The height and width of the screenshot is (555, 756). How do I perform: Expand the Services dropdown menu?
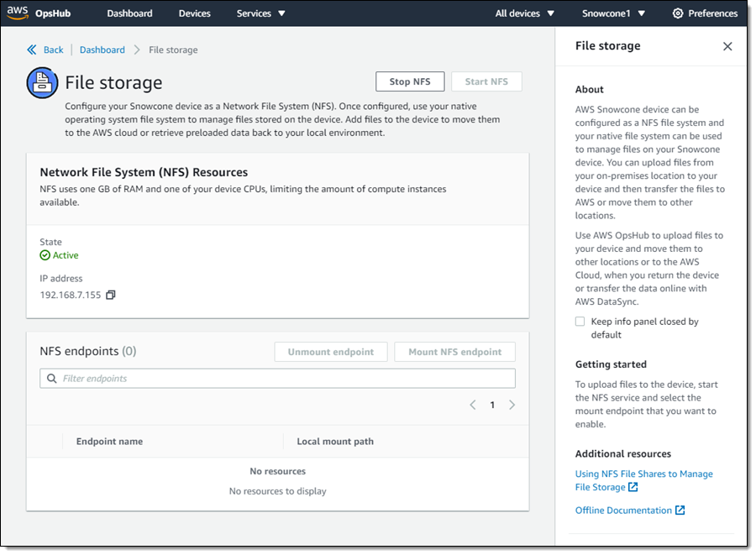tap(261, 13)
